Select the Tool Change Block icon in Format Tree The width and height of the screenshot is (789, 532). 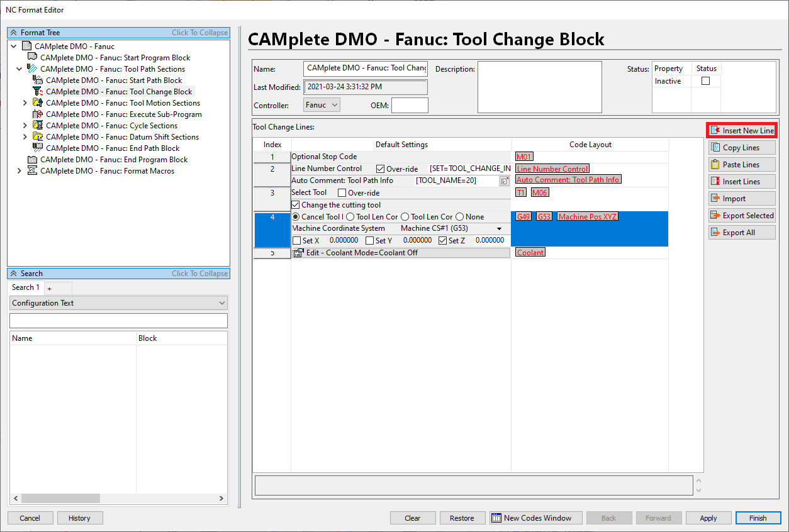click(x=38, y=91)
